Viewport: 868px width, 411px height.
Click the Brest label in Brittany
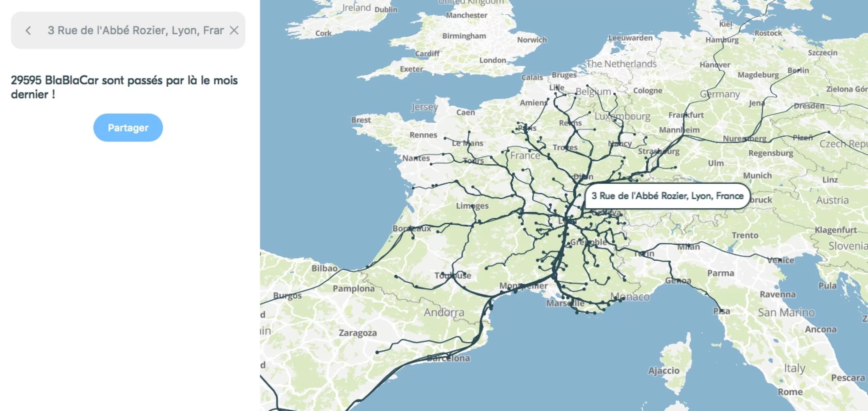coord(361,120)
